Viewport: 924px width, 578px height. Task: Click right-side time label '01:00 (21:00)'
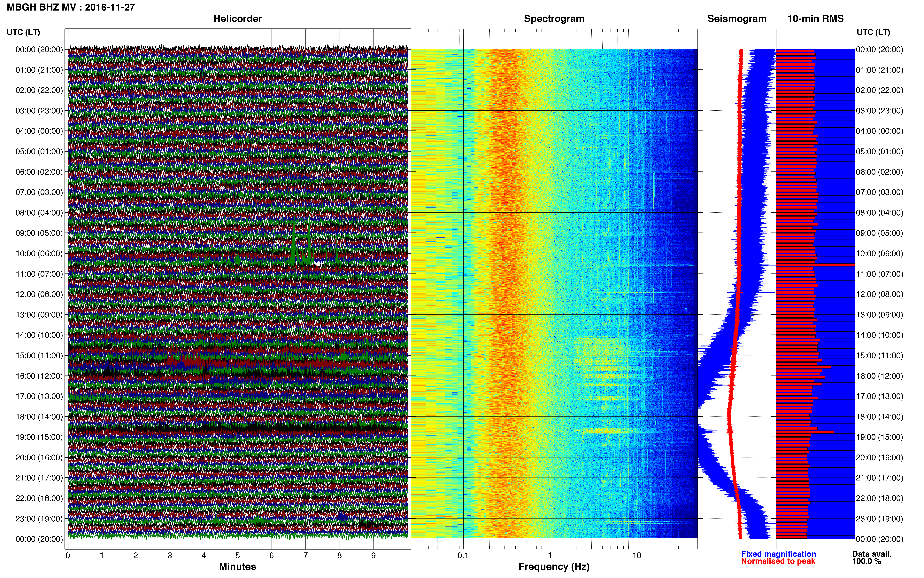[x=879, y=70]
